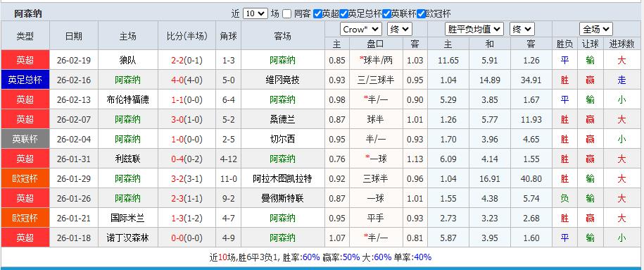Image resolution: width=644 pixels, height=270 pixels.
Task: Click the 进球数 column header
Action: pyautogui.click(x=621, y=44)
